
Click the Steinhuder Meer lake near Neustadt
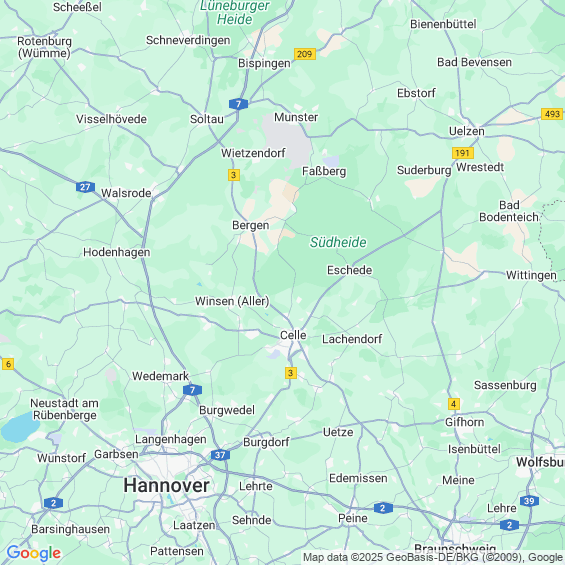click(x=20, y=428)
